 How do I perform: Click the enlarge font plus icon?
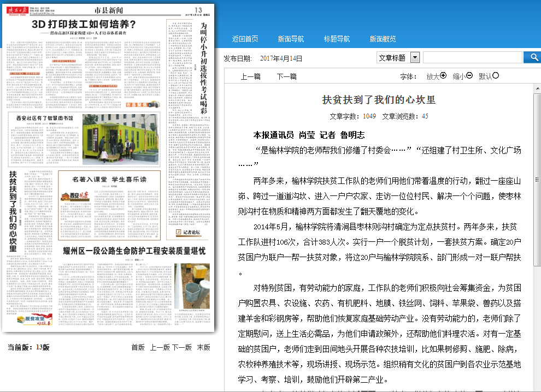[x=443, y=75]
